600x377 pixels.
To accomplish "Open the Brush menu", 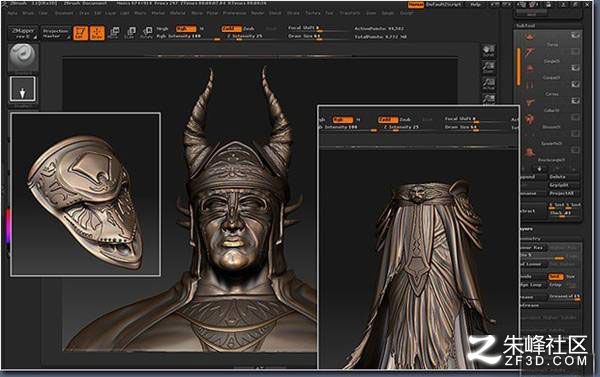I will point(28,13).
